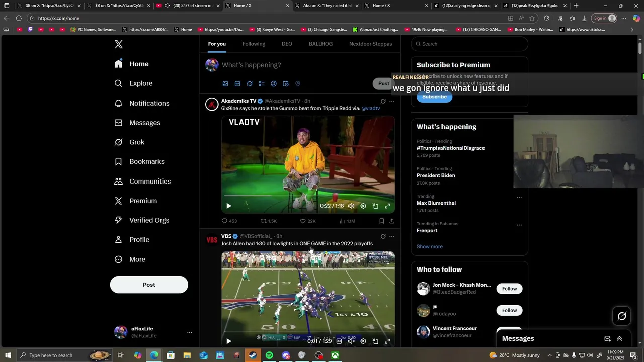Ask Grok about the Akademiks TV post
Viewport: 644px width, 362px height.
(383, 101)
